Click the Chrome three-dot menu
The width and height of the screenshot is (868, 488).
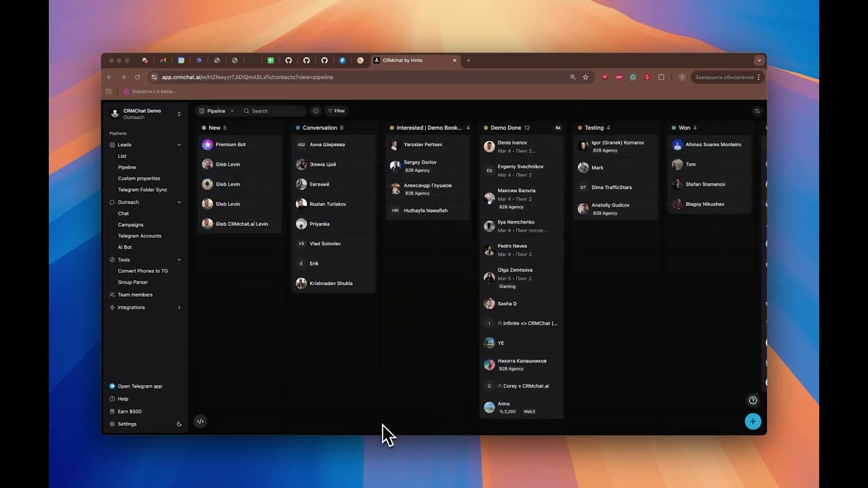coord(759,77)
